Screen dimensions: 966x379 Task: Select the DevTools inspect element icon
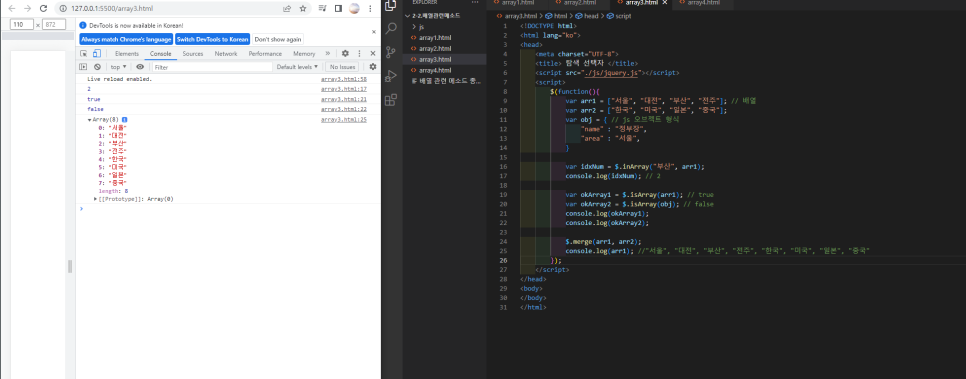pos(84,54)
